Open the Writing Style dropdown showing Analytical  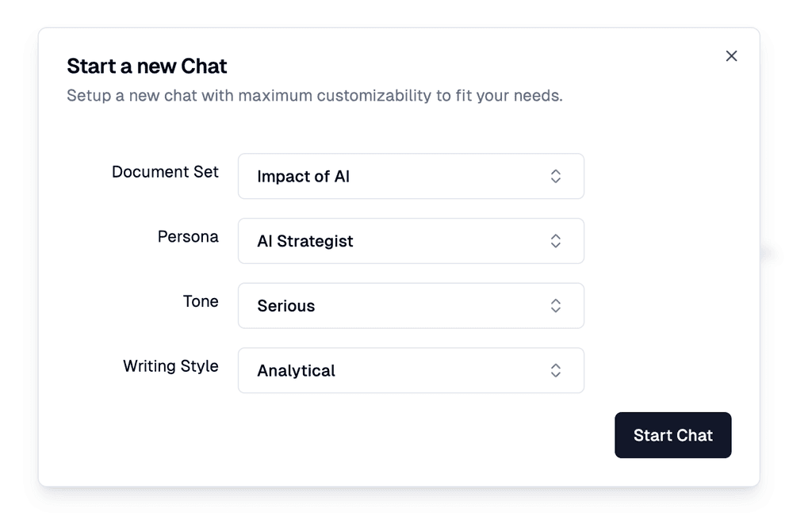pyautogui.click(x=411, y=370)
